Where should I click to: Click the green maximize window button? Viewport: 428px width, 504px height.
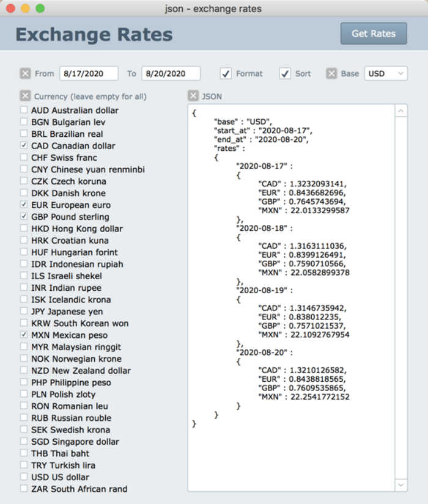40,9
